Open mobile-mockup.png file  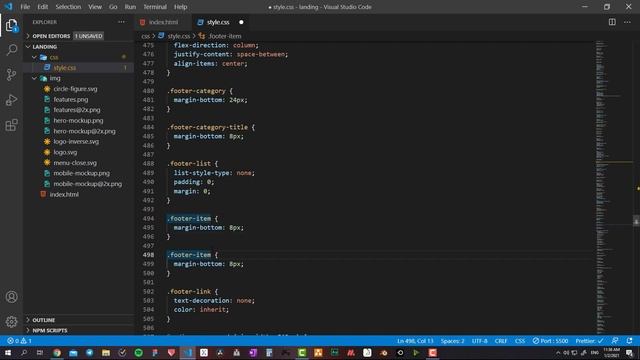[82, 173]
